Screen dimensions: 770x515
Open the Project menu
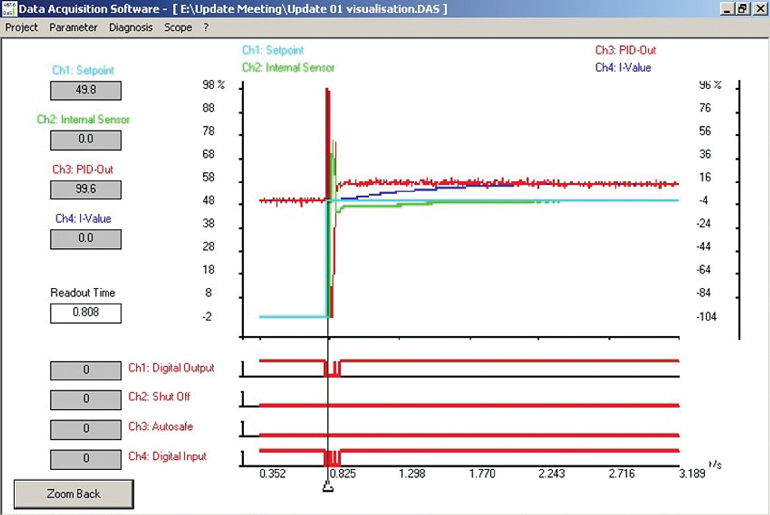tap(22, 27)
